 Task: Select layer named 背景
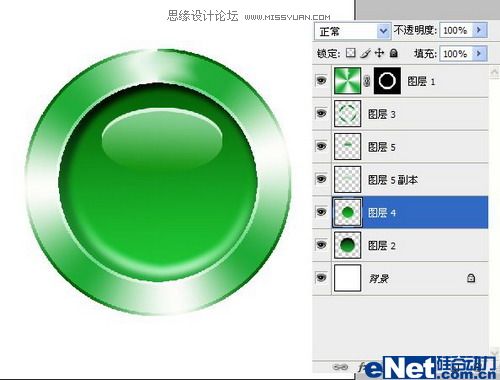(378, 278)
